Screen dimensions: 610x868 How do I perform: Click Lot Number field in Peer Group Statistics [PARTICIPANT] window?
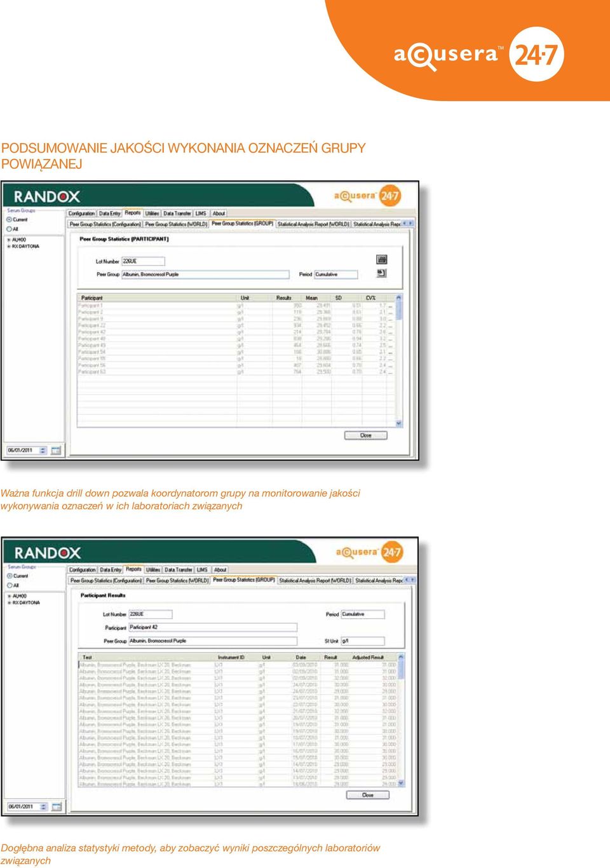(143, 261)
